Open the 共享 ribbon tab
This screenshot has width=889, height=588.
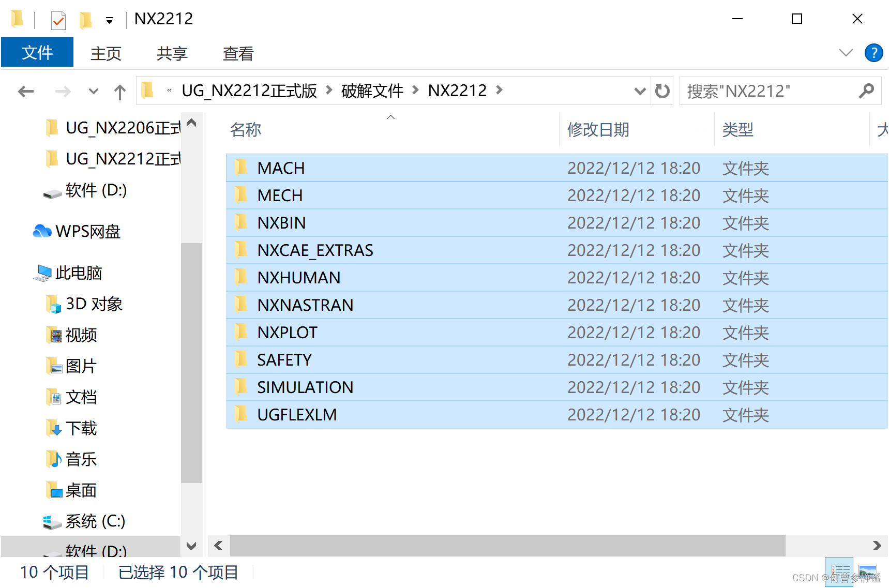click(172, 53)
